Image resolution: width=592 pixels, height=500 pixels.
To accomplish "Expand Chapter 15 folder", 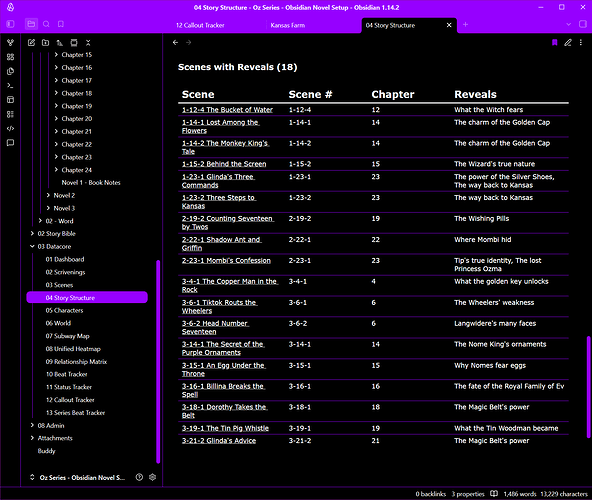I will [56, 55].
